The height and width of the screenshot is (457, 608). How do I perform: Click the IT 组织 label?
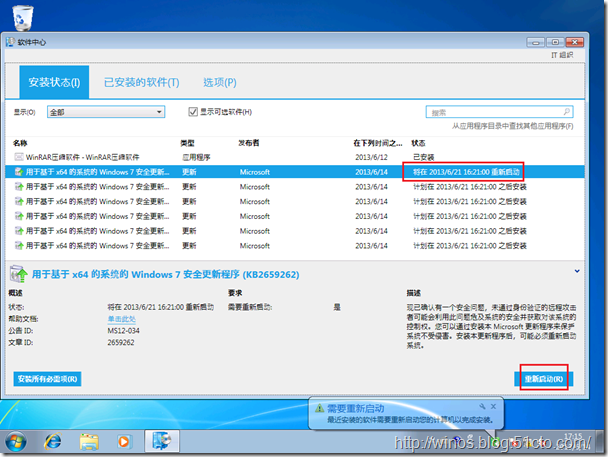click(x=562, y=55)
